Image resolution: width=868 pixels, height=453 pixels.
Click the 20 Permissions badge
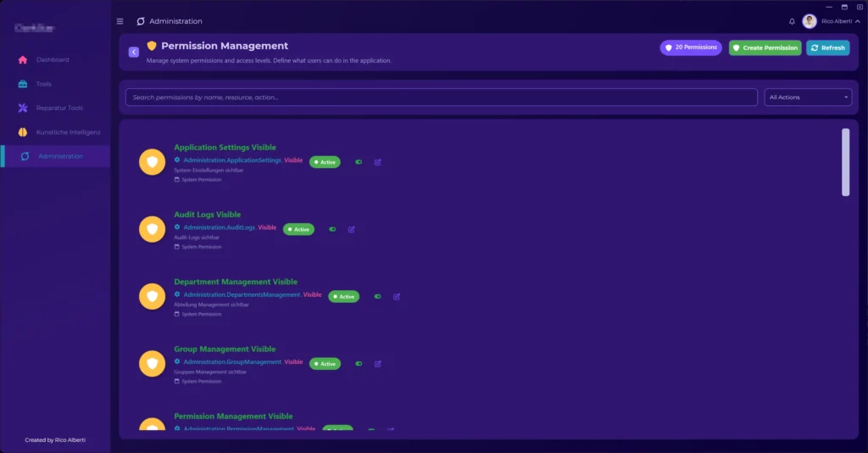coord(691,48)
